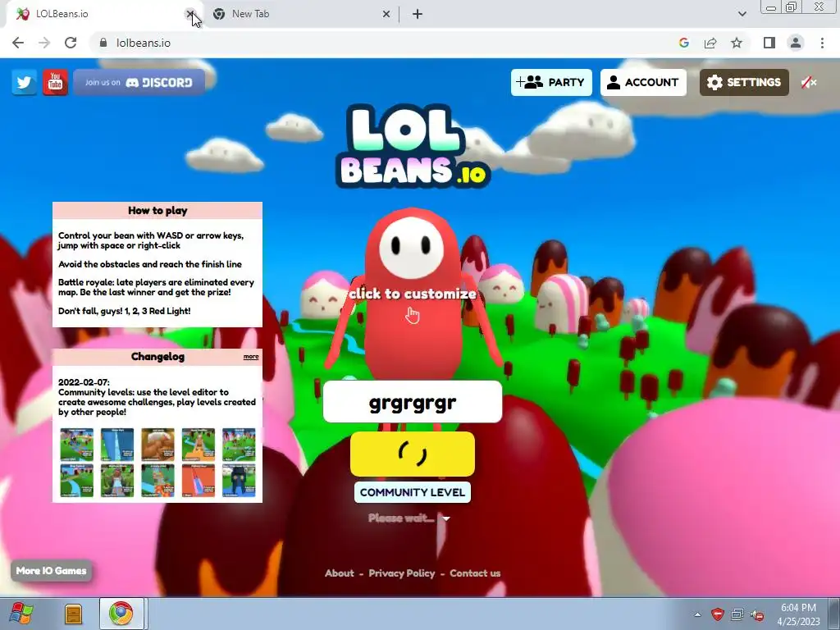Viewport: 840px width, 630px height.
Task: Open the Windows Start menu
Action: tap(21, 614)
